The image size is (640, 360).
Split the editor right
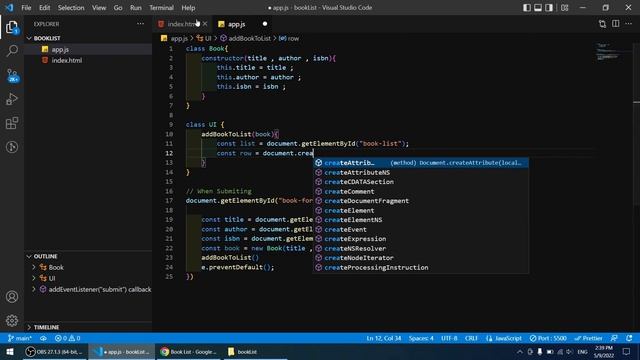[616, 24]
